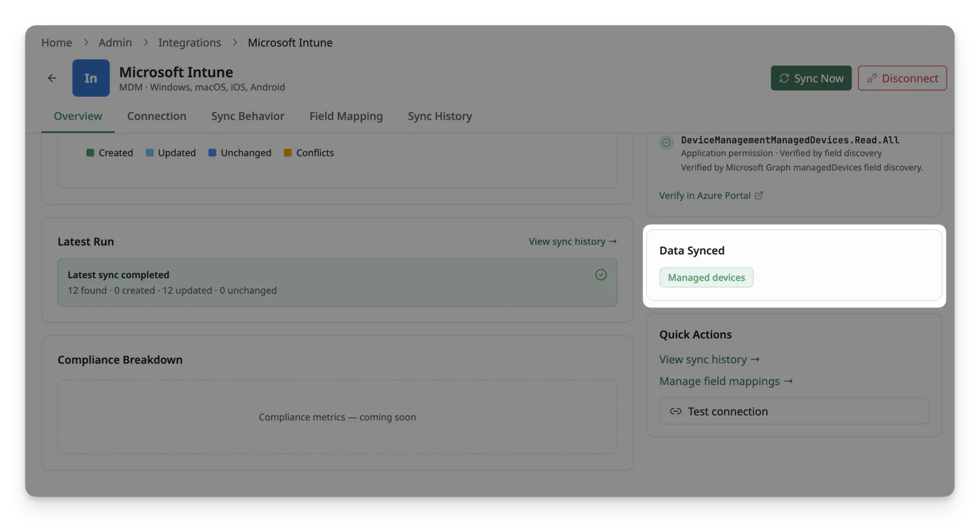Open Admin breadcrumb link
Screen dimensions: 980x522
coord(115,42)
